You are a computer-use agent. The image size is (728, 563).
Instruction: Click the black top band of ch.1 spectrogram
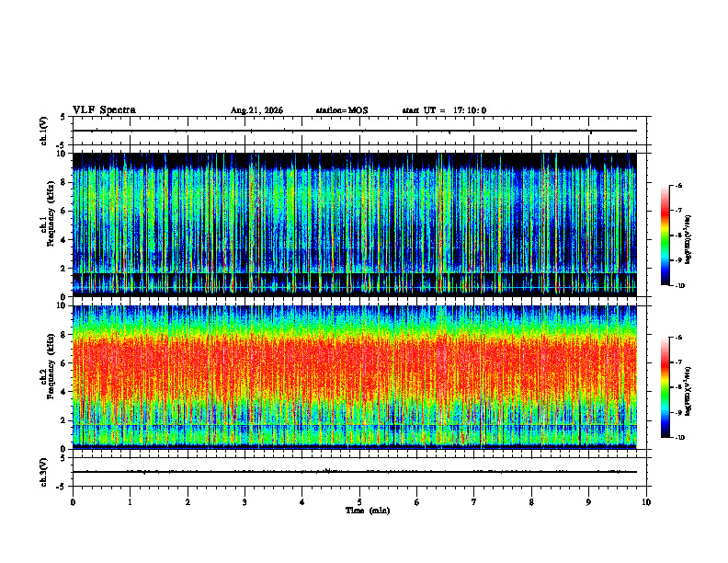tap(355, 160)
